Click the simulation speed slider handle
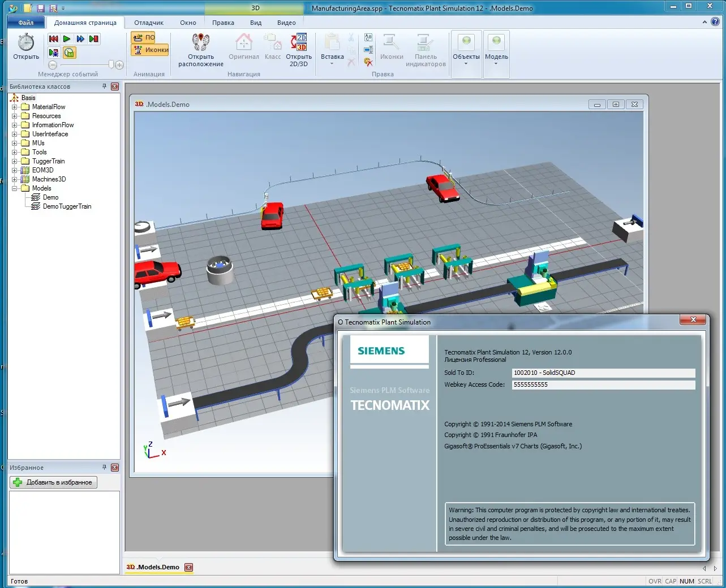 111,64
